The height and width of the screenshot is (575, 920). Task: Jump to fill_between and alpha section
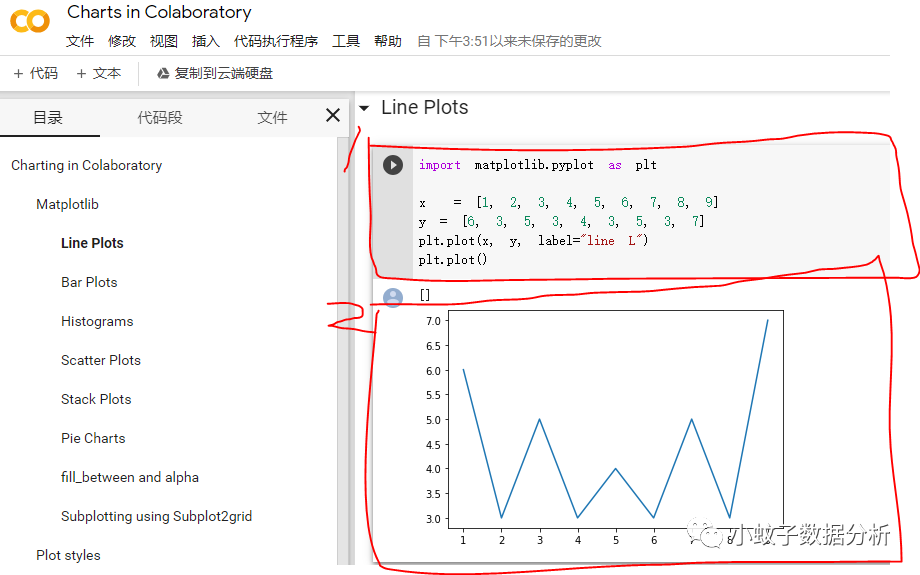point(130,477)
